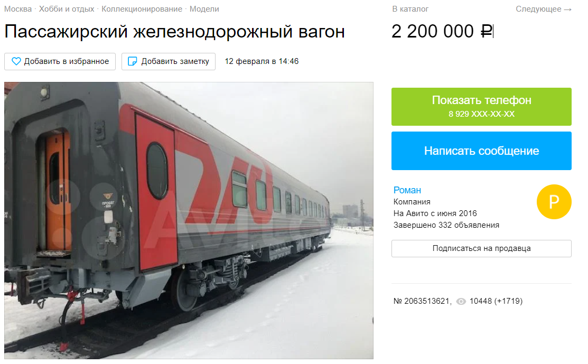Open Добавить заметку button

(x=169, y=61)
